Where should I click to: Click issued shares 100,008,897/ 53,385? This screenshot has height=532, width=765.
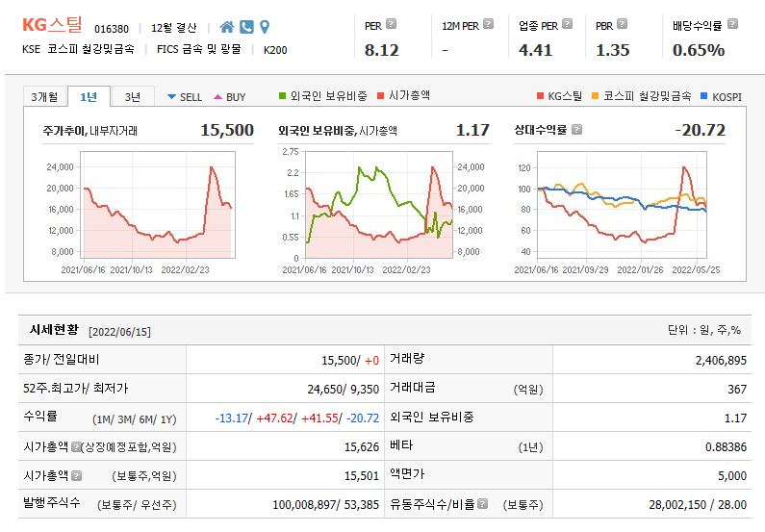pos(325,504)
